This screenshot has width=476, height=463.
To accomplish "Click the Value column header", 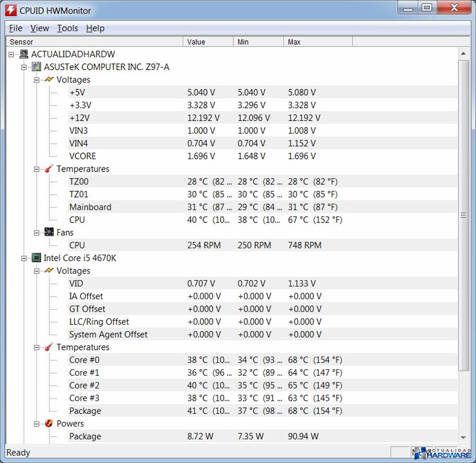I will coord(208,42).
